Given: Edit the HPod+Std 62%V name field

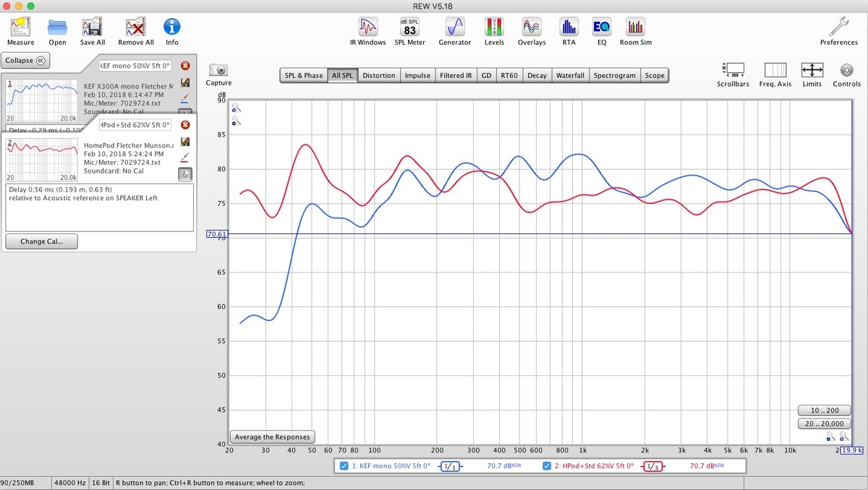Looking at the screenshot, I should pos(135,125).
